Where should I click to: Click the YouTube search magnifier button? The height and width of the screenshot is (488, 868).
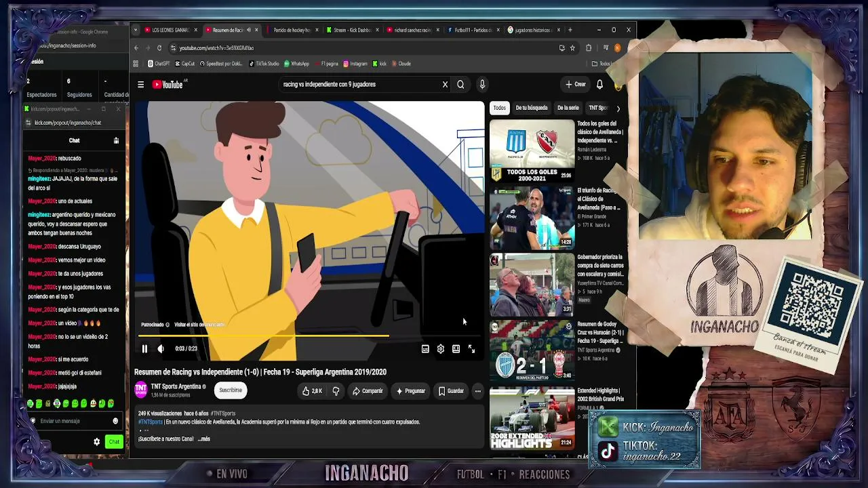click(x=460, y=85)
